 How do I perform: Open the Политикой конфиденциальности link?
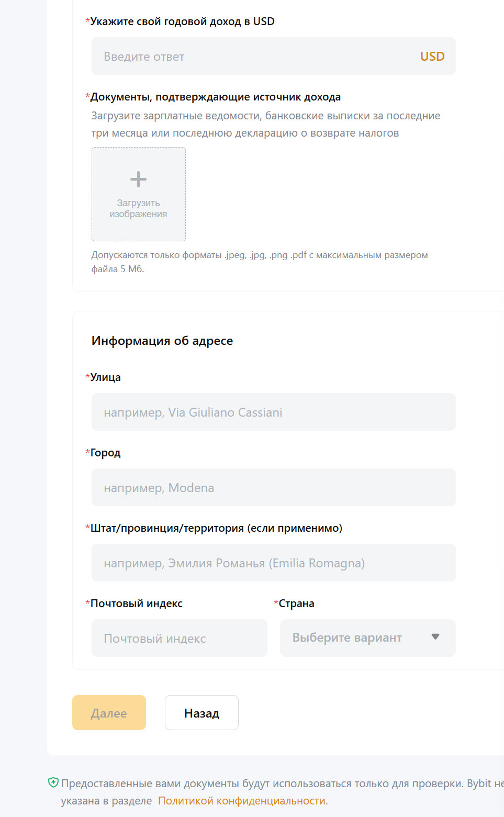pos(242,801)
